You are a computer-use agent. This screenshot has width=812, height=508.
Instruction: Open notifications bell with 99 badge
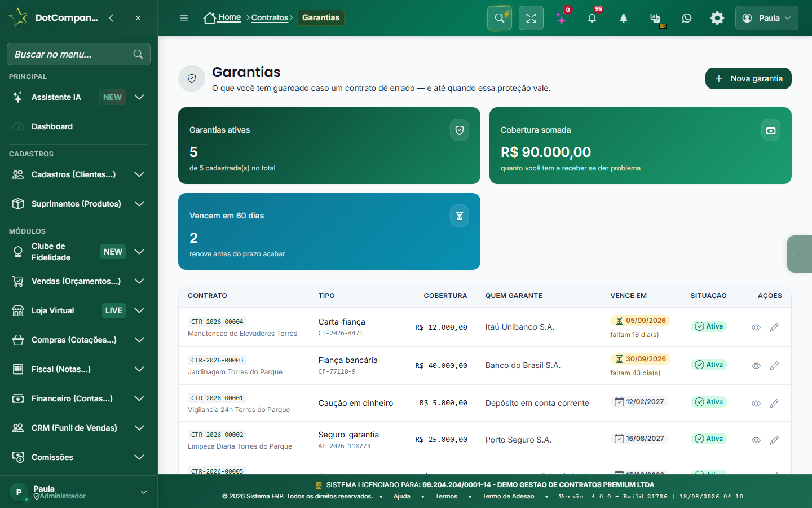point(592,18)
